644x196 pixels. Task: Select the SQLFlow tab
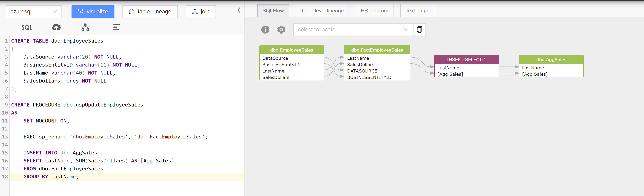point(273,11)
